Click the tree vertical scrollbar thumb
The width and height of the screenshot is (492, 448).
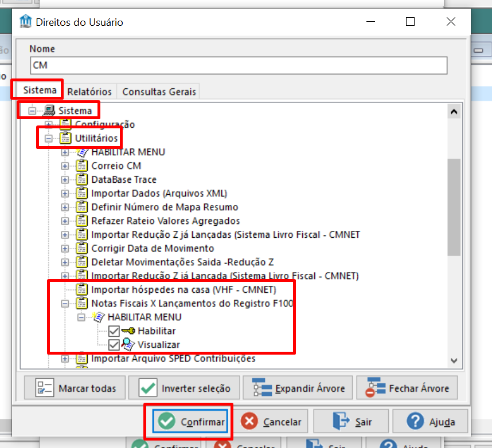[454, 207]
